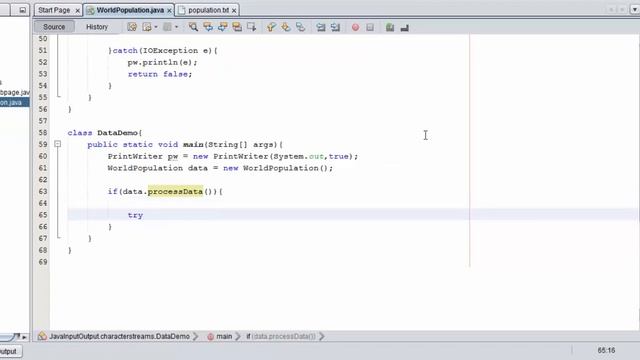
Task: Click the 'new WorldPopulation();' statement
Action: (x=278, y=168)
